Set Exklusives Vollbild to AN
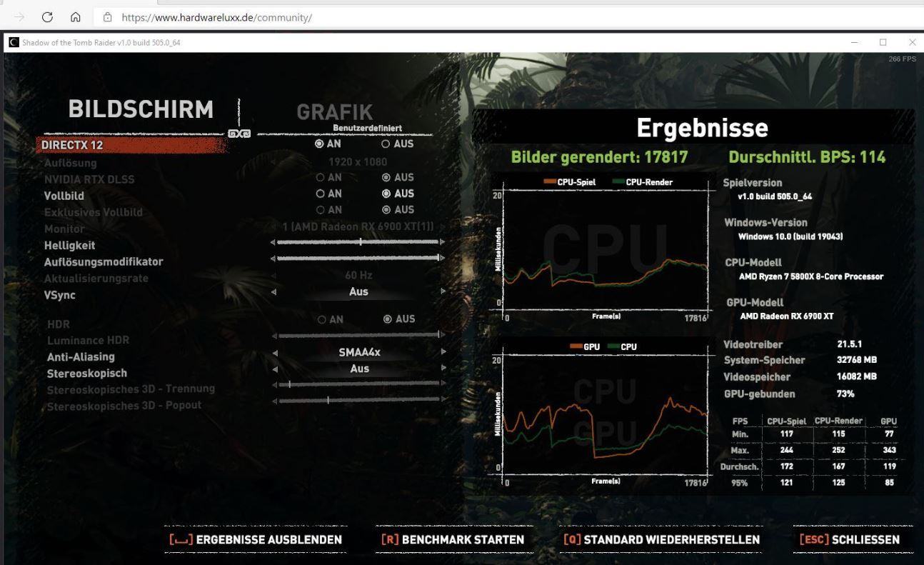Viewport: 924px width, 565px height. tap(328, 210)
